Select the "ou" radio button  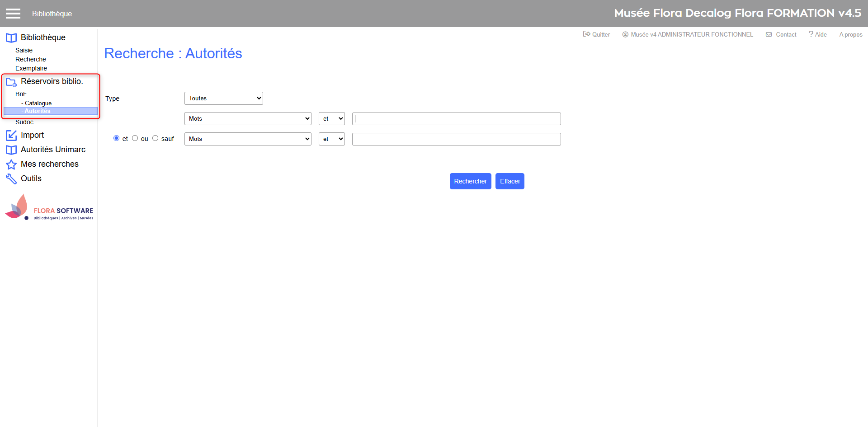tap(135, 138)
